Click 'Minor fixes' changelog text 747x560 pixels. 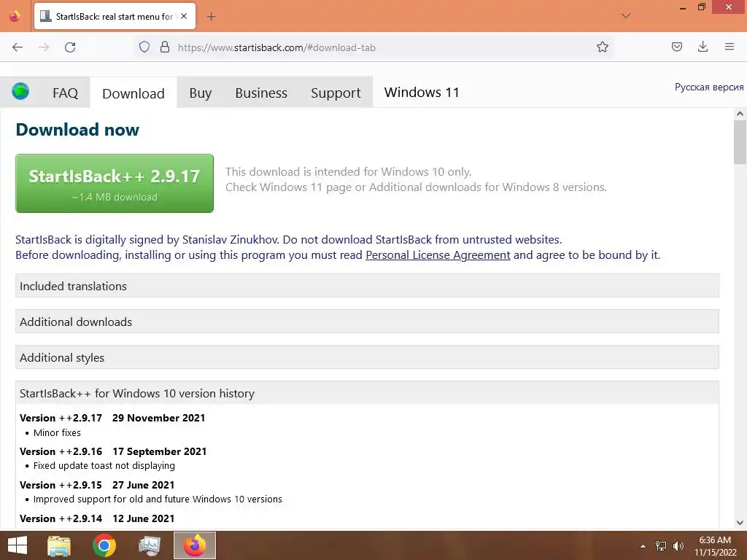(57, 433)
